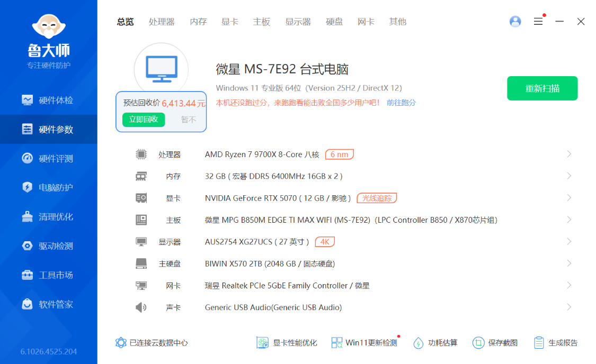Switch to the 总览 tab

[x=126, y=22]
